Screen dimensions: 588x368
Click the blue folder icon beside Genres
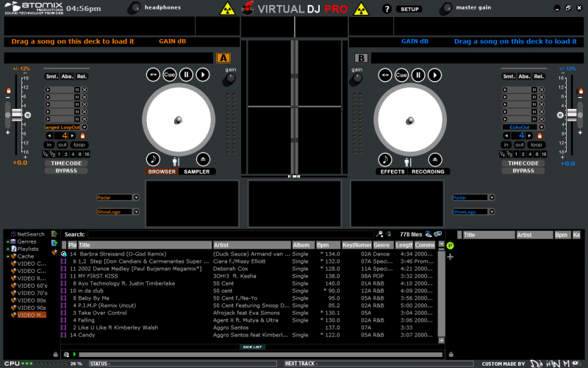tap(54, 243)
